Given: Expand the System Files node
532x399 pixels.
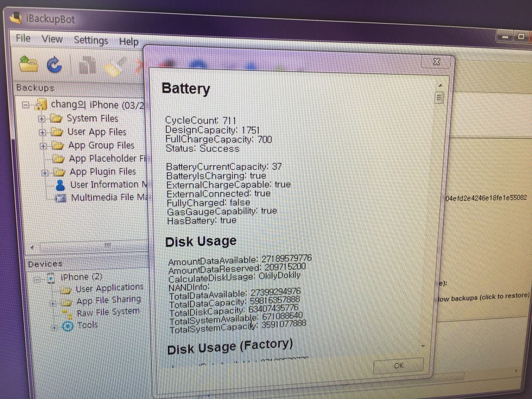Looking at the screenshot, I should pyautogui.click(x=41, y=119).
